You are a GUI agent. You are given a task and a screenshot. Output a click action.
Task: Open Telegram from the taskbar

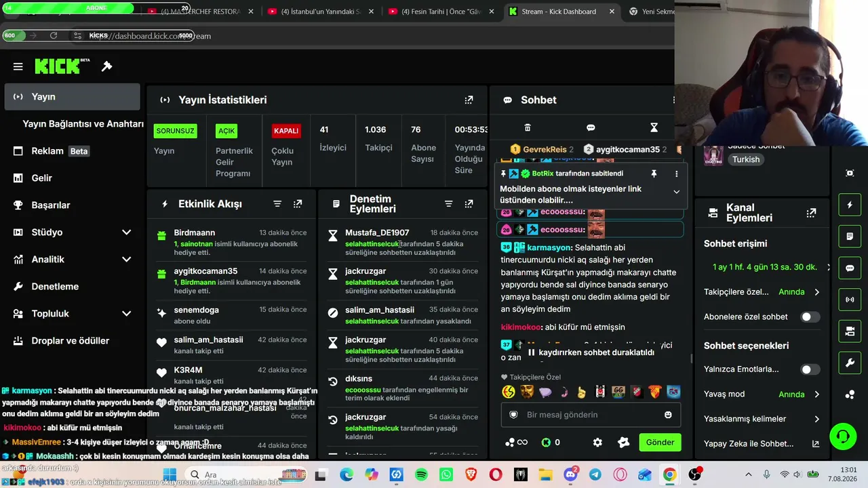pos(595,475)
